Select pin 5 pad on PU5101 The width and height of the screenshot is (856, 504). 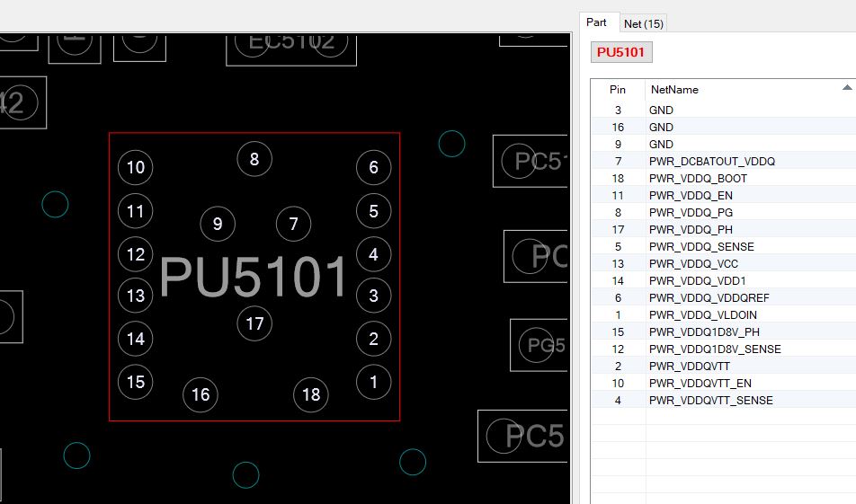click(373, 211)
